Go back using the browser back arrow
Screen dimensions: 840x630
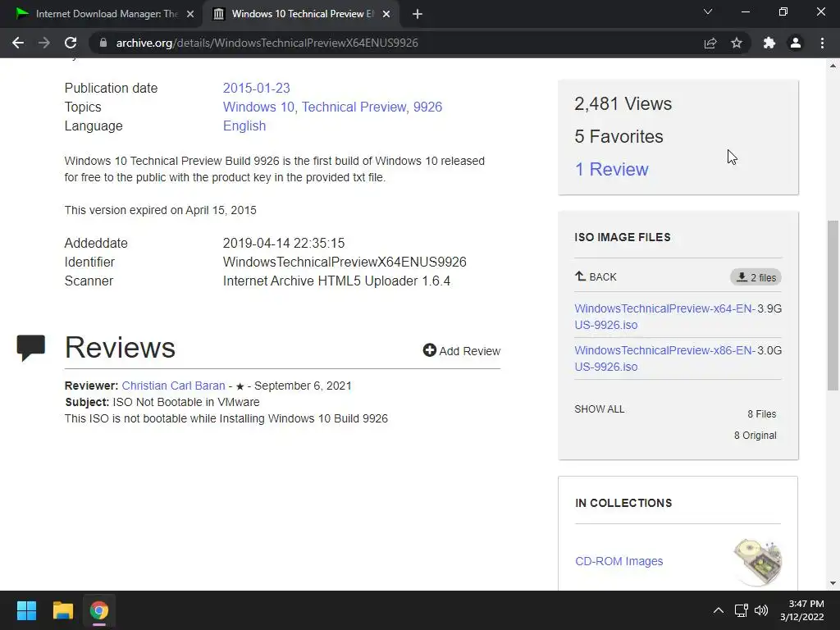click(x=18, y=43)
